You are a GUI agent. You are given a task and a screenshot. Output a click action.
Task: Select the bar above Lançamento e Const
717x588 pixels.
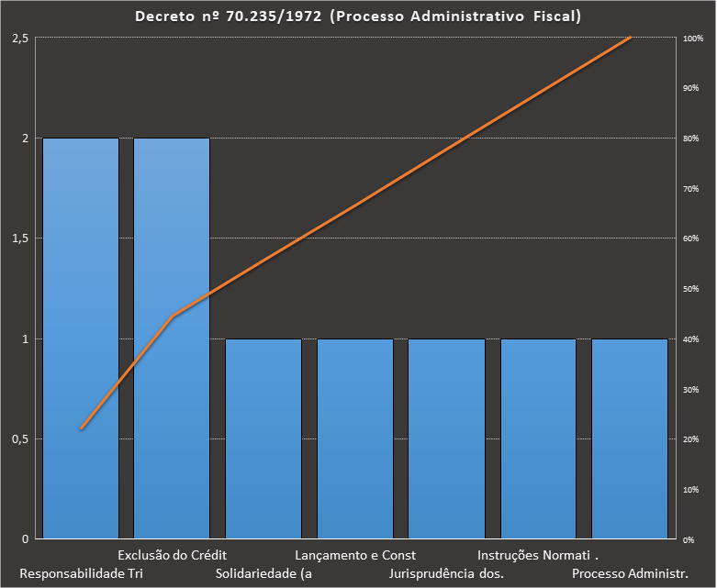point(355,440)
